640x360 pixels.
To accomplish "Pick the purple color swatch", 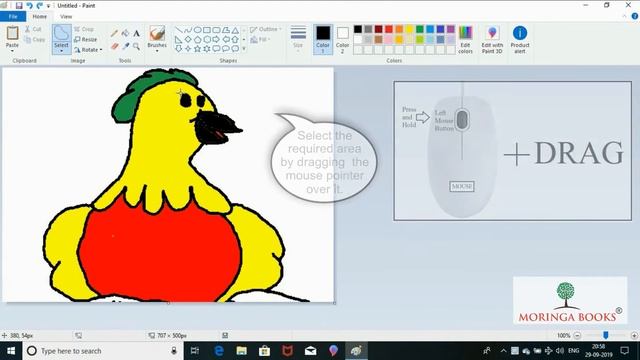I will [451, 29].
